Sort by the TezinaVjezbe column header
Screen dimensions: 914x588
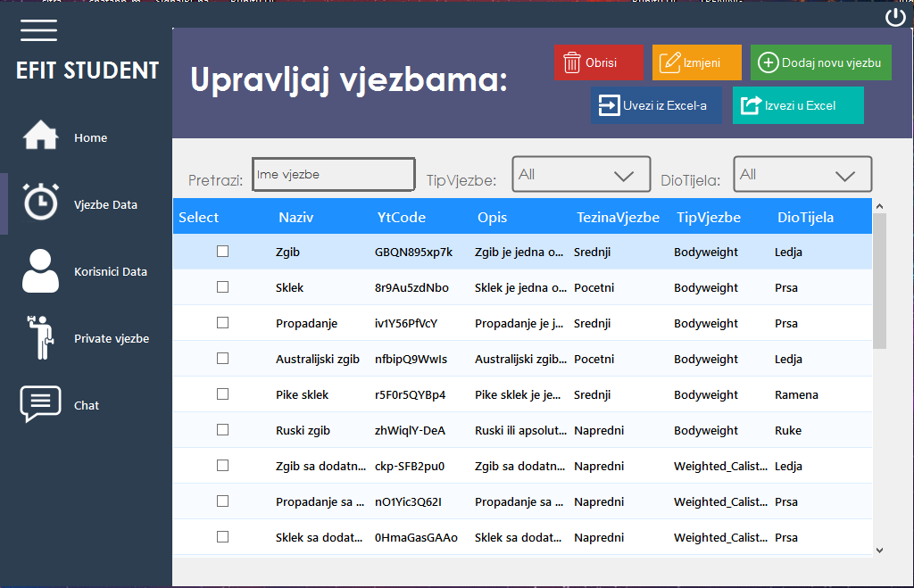tap(618, 218)
